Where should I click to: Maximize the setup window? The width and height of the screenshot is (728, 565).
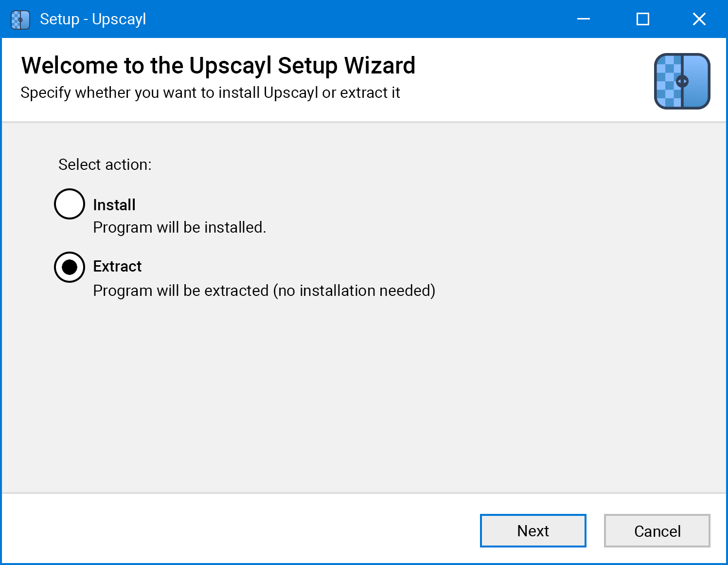[642, 19]
